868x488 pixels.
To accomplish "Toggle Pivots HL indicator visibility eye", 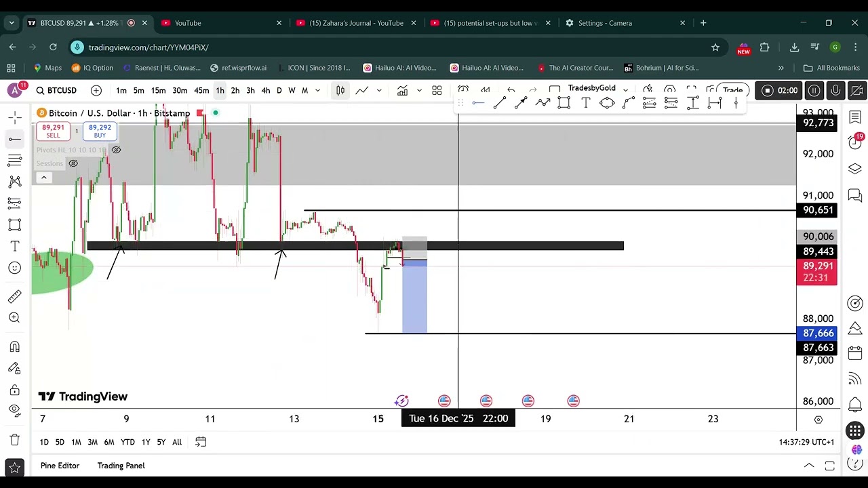I will tap(116, 150).
